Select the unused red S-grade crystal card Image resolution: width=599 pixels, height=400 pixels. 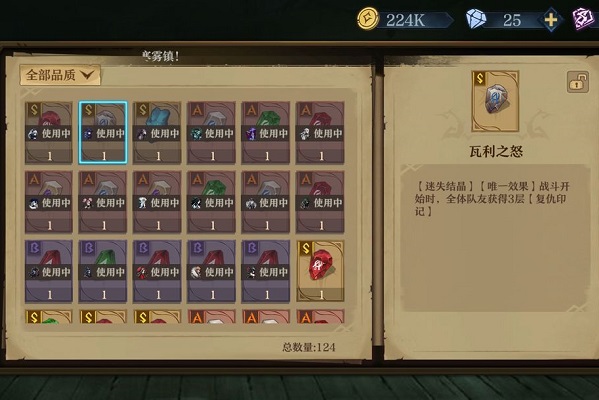320,271
